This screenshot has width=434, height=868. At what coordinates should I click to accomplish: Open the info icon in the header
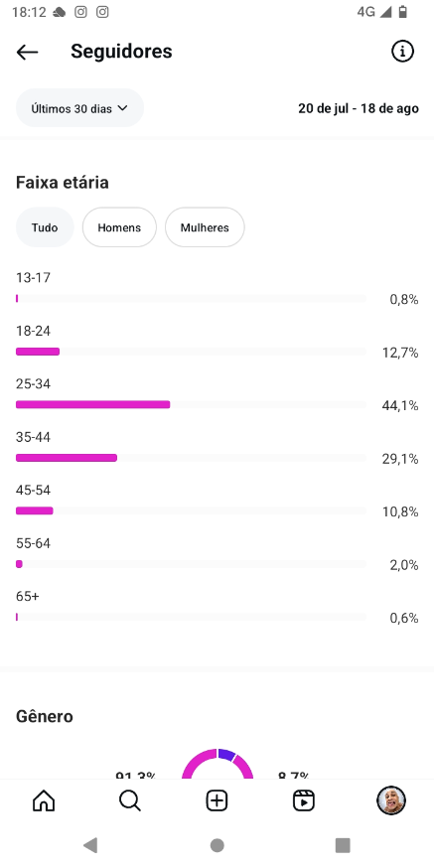point(402,52)
